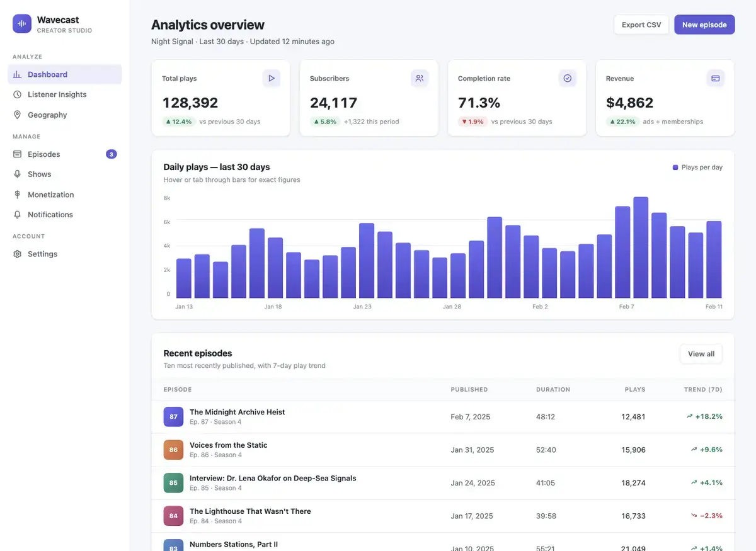Open the Monetization page

coord(65,195)
